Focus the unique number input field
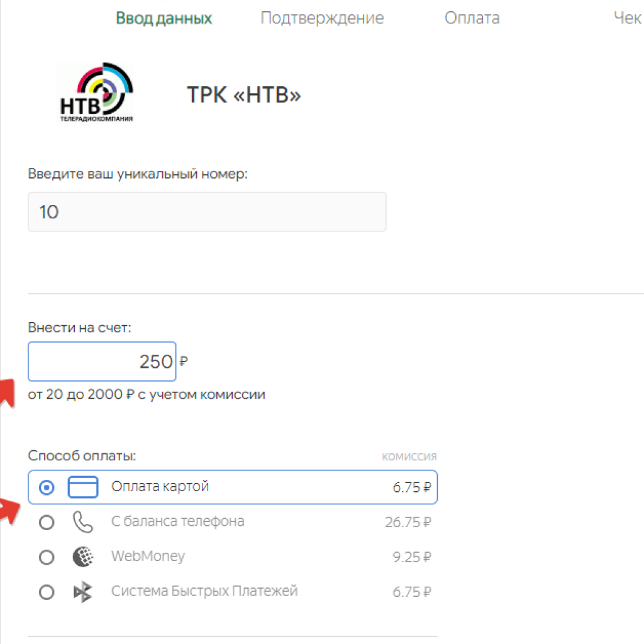The height and width of the screenshot is (644, 644). [207, 211]
